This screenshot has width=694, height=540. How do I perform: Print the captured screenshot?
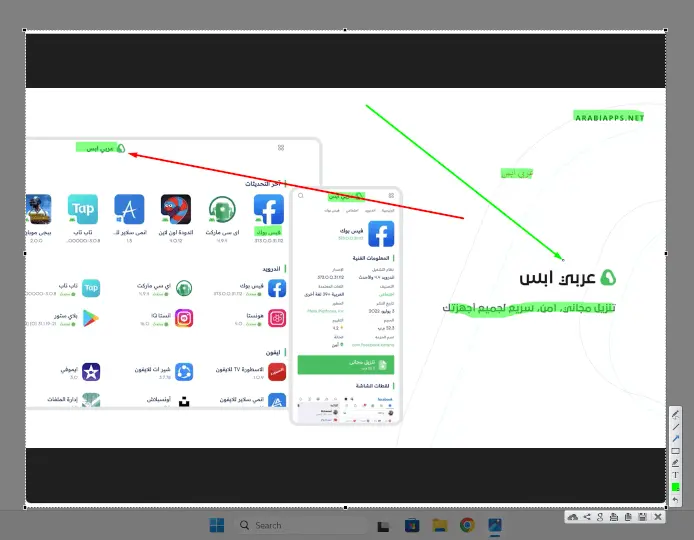[614, 517]
